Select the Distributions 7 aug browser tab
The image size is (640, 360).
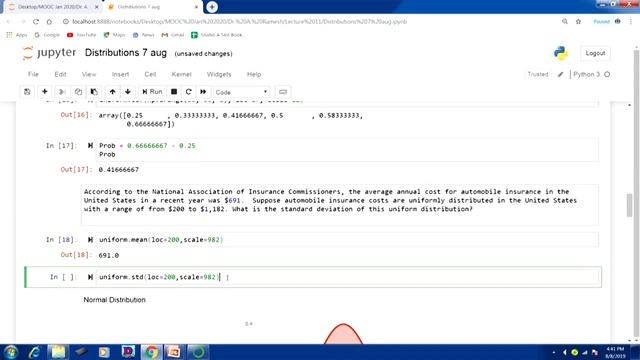coord(151,7)
